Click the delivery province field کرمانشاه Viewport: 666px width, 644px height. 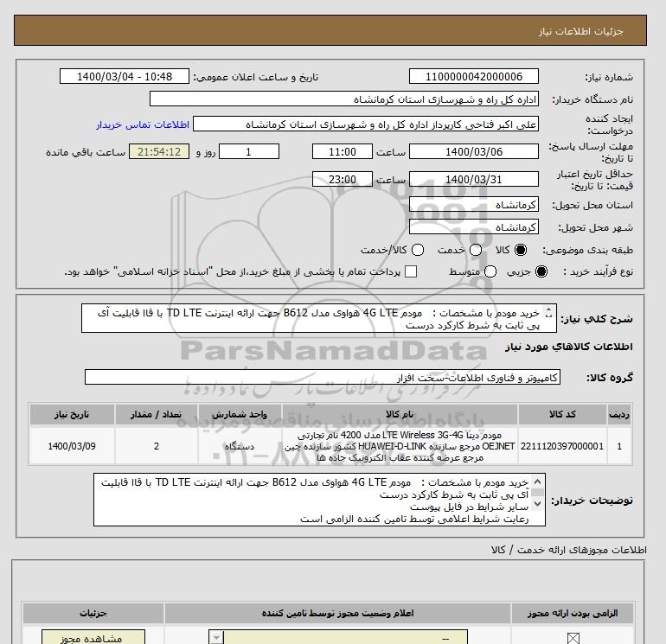coord(474,205)
